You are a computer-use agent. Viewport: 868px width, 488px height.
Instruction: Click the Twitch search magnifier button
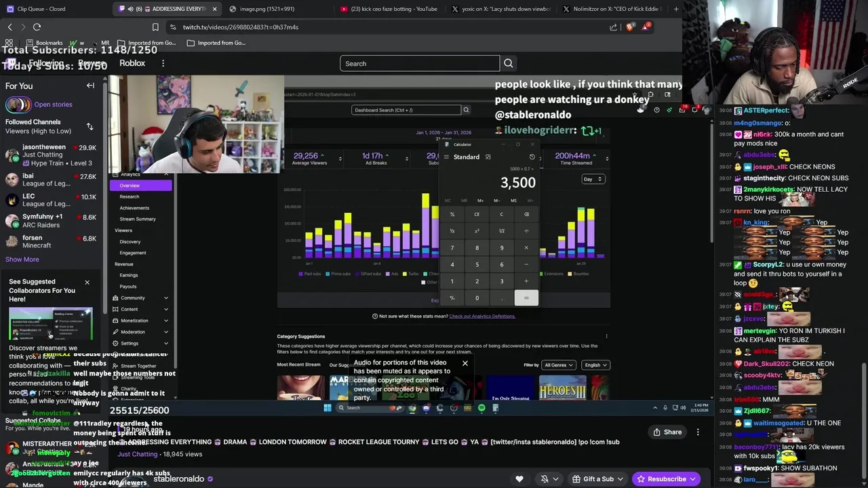tap(508, 64)
